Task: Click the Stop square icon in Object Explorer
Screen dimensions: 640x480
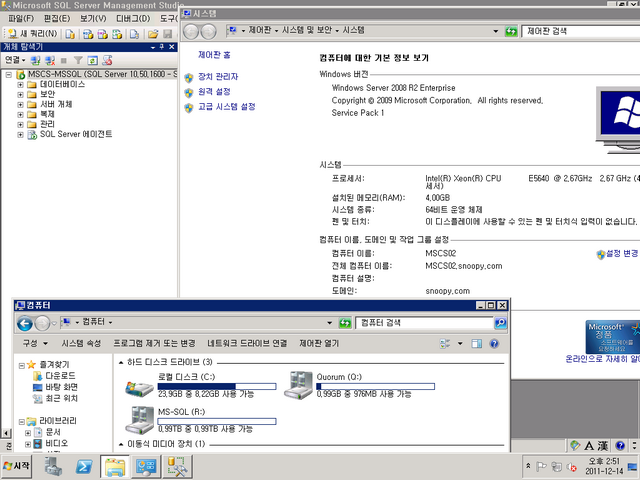Action: pos(64,60)
